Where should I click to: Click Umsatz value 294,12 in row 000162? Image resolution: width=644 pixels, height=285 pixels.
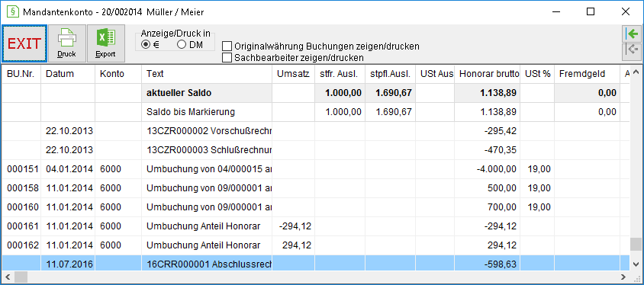tap(297, 245)
